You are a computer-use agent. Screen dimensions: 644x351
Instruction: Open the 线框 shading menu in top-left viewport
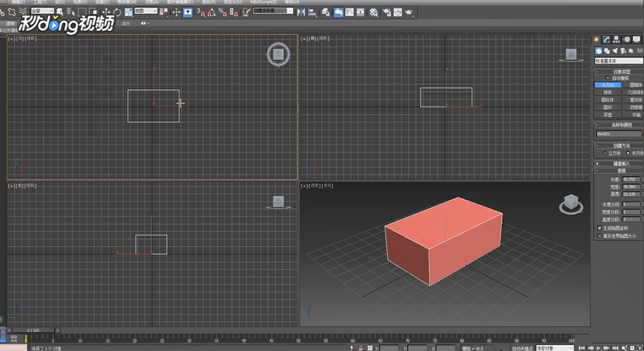point(31,38)
